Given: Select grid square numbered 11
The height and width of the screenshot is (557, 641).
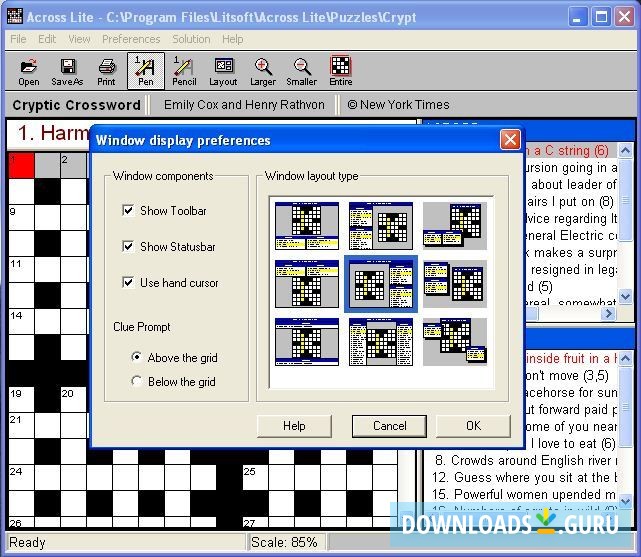Looking at the screenshot, I should [x=22, y=269].
